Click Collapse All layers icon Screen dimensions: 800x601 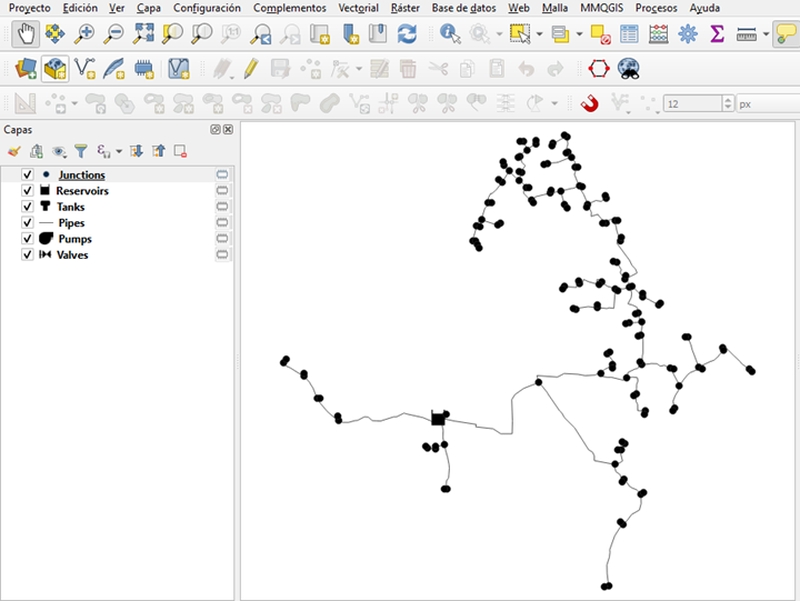pyautogui.click(x=159, y=151)
